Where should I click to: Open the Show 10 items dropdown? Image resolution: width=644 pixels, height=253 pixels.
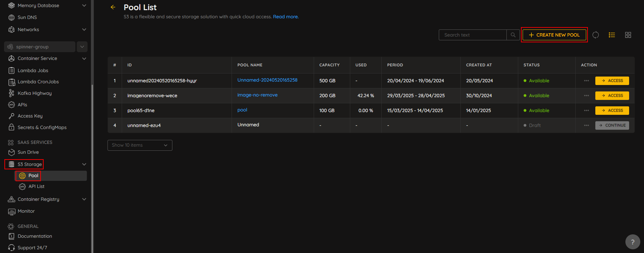pos(140,145)
